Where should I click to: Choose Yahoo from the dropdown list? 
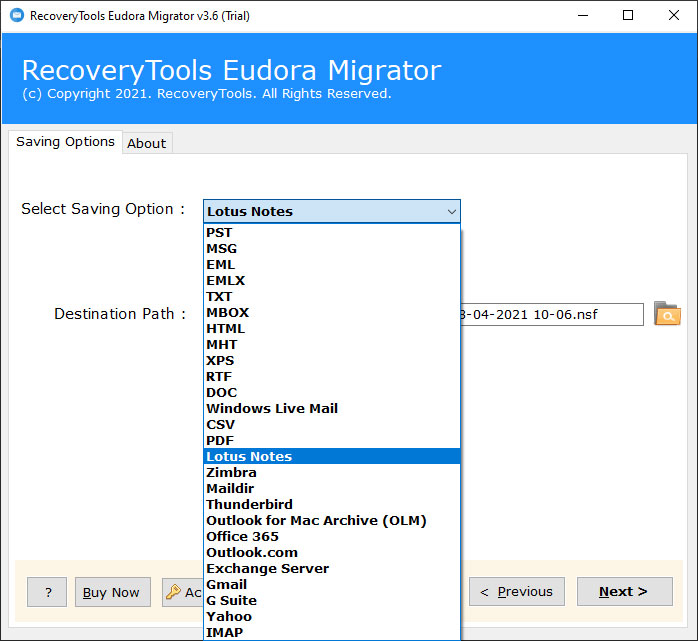332,617
